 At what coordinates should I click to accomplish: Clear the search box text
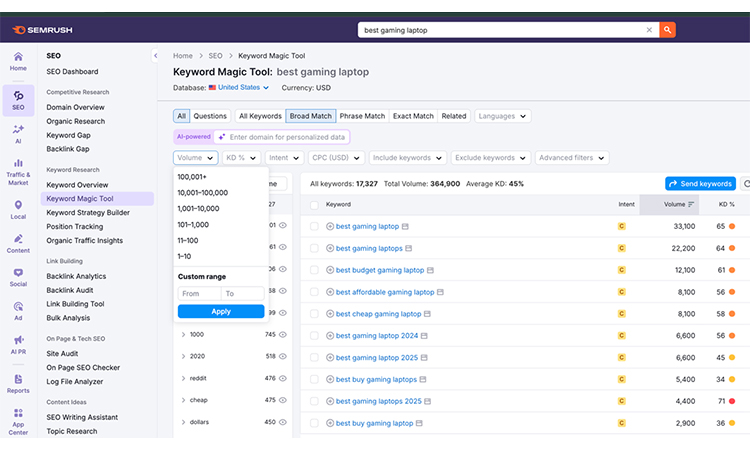click(x=649, y=30)
